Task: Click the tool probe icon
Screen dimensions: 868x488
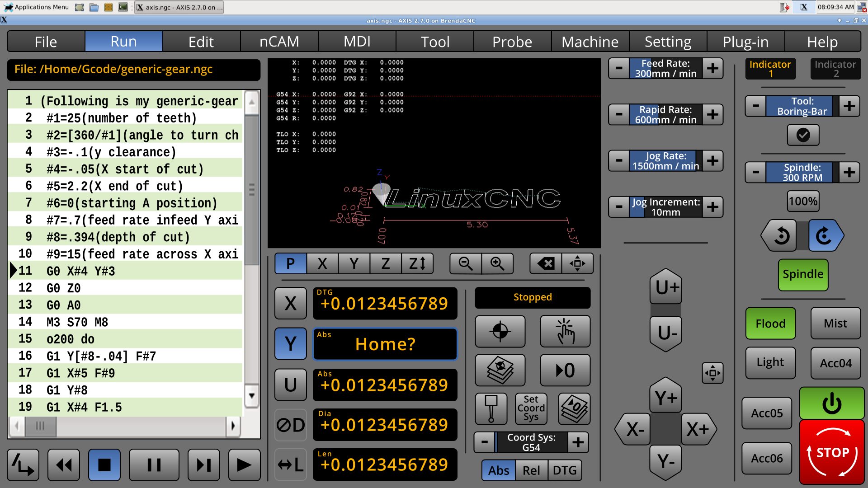Action: click(491, 409)
